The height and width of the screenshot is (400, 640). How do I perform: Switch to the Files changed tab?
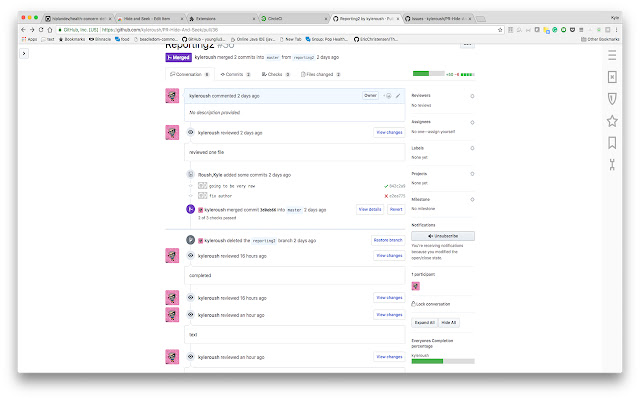pos(320,74)
